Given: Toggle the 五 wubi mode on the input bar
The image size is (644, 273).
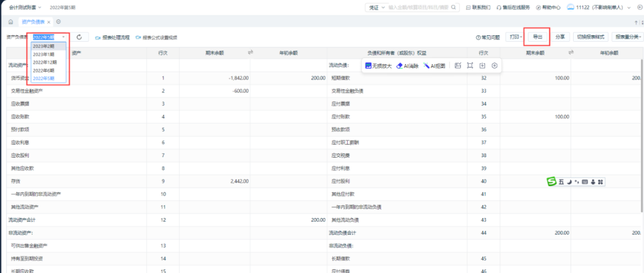Looking at the screenshot, I should click(561, 182).
